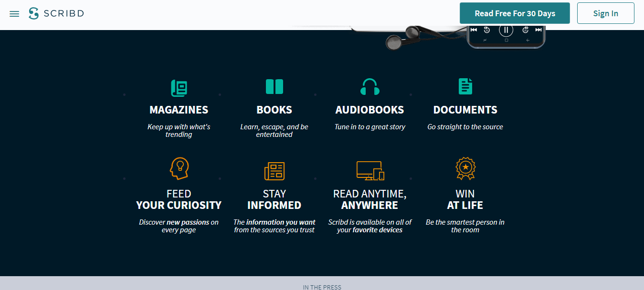Click the IN THE PRESS heading

(322, 287)
